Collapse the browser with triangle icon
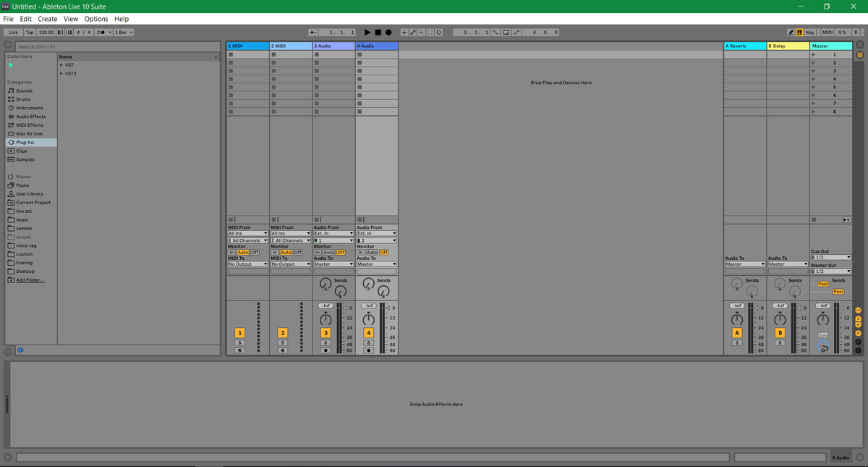This screenshot has width=868, height=467. (8, 46)
